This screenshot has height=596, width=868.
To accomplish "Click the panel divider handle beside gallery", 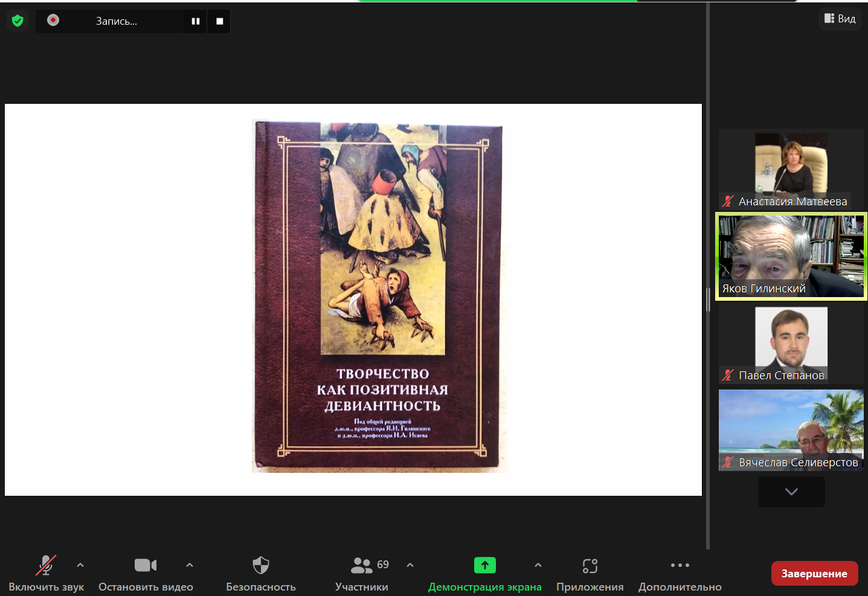I will pos(708,300).
